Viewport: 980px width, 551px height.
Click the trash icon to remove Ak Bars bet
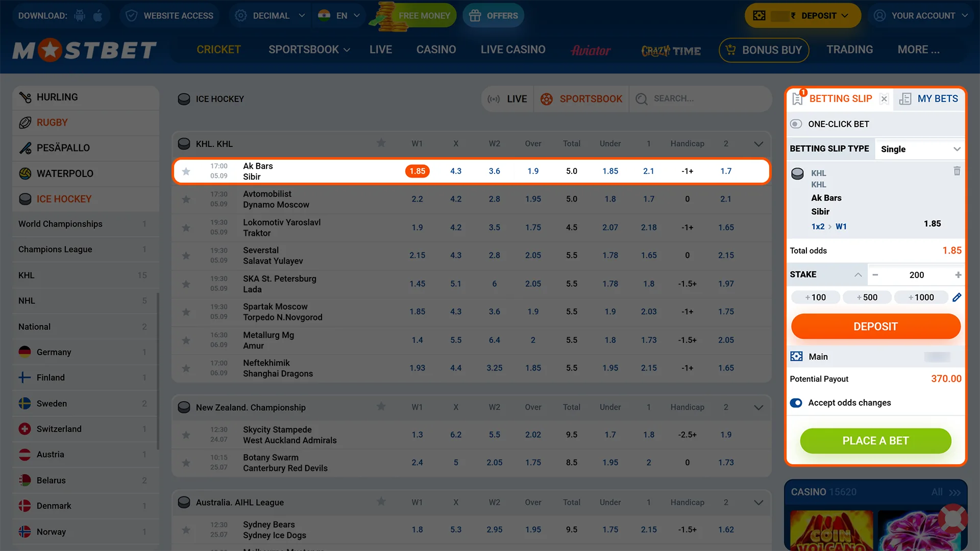tap(957, 171)
